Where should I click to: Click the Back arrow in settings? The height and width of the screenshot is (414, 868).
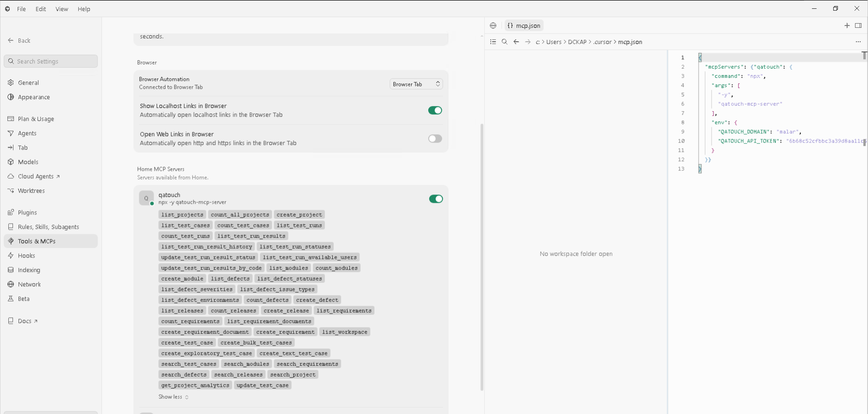(11, 40)
